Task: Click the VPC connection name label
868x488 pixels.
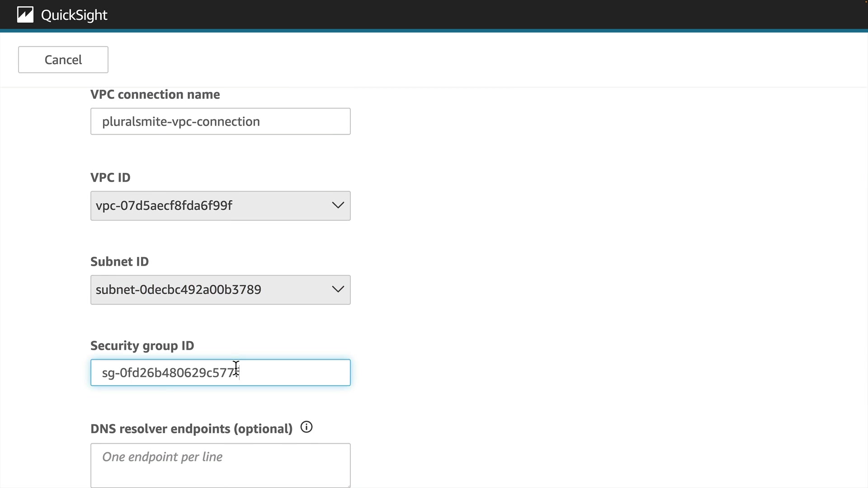Action: 155,94
